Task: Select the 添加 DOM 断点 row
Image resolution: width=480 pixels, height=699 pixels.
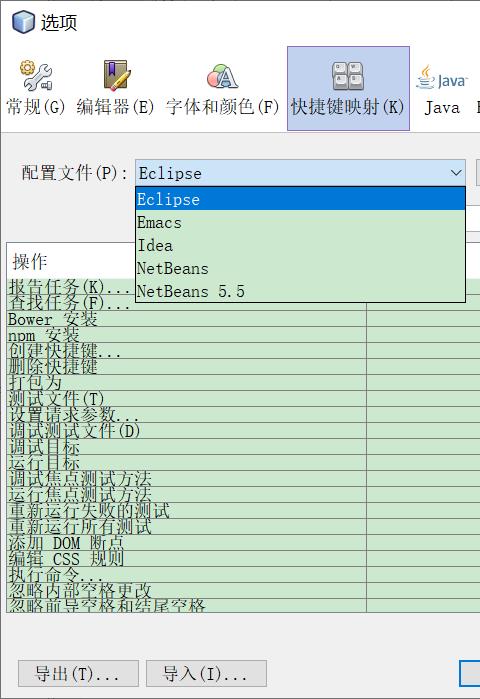Action: point(186,543)
